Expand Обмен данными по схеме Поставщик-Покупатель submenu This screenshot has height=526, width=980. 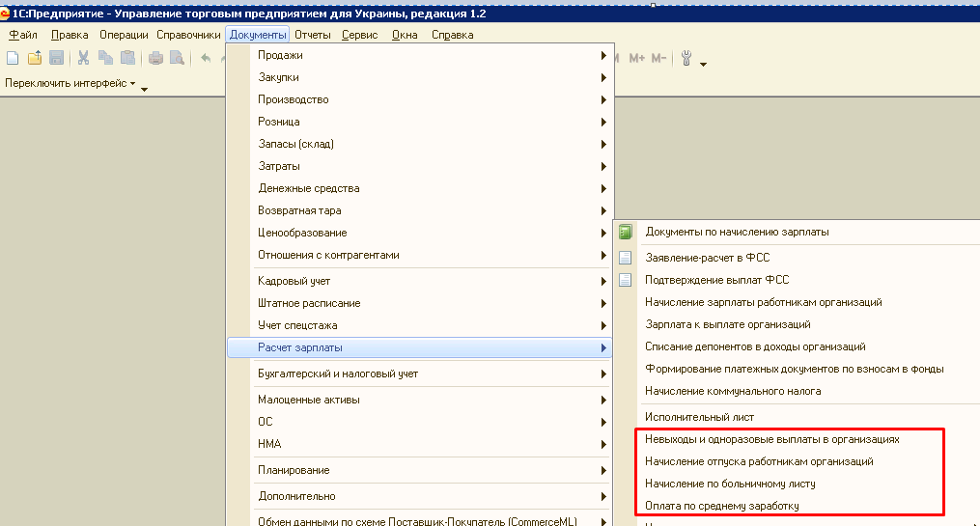(x=420, y=521)
